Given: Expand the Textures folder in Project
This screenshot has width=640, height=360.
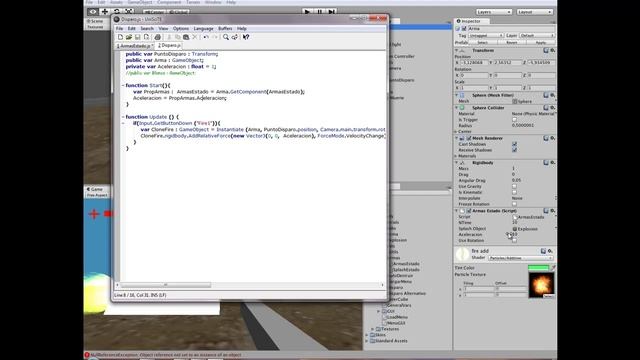Looking at the screenshot, I should tap(372, 329).
